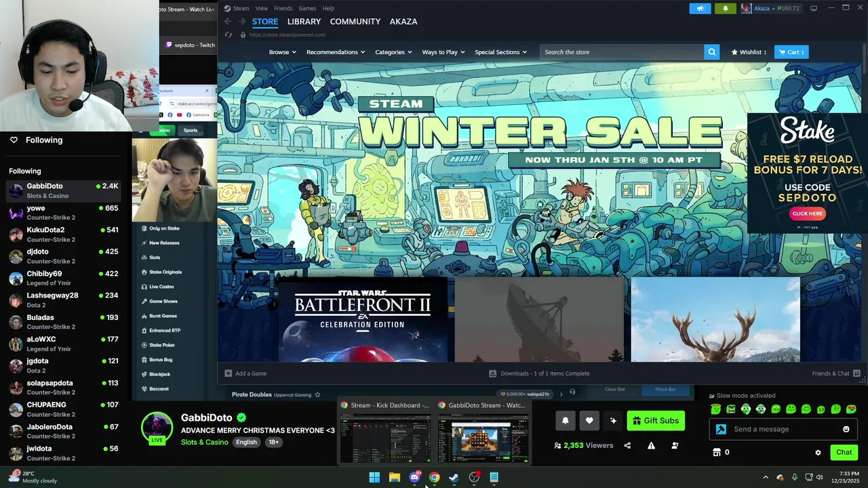Open the channel shop storefront icon
The width and height of the screenshot is (868, 488).
coord(716,452)
